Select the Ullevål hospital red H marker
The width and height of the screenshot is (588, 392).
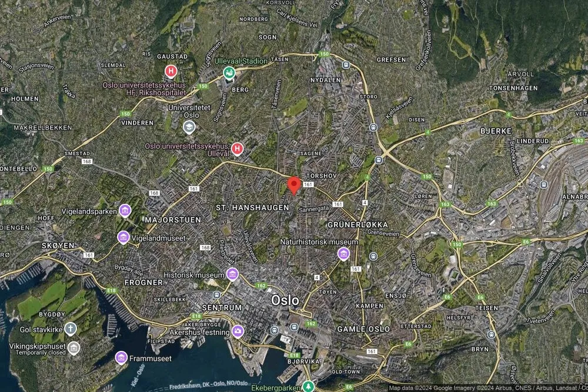(237, 149)
